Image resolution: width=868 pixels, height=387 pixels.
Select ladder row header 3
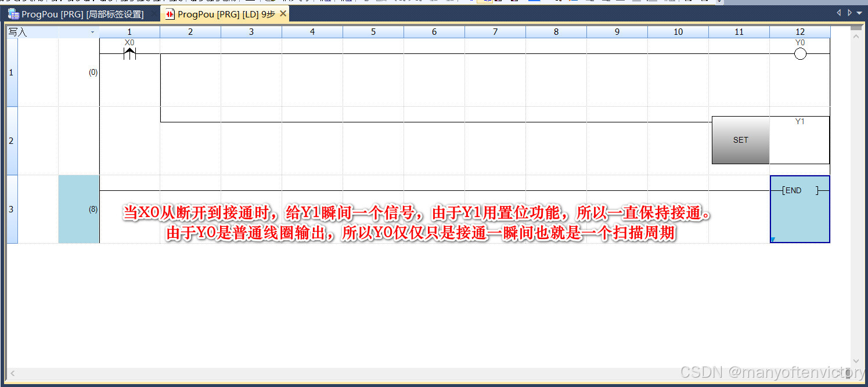(12, 209)
